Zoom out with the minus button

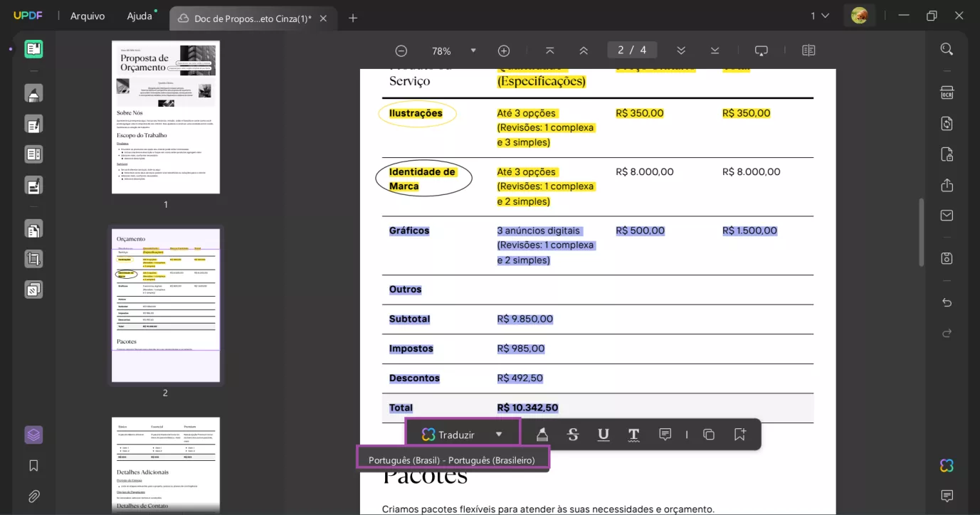coord(401,51)
